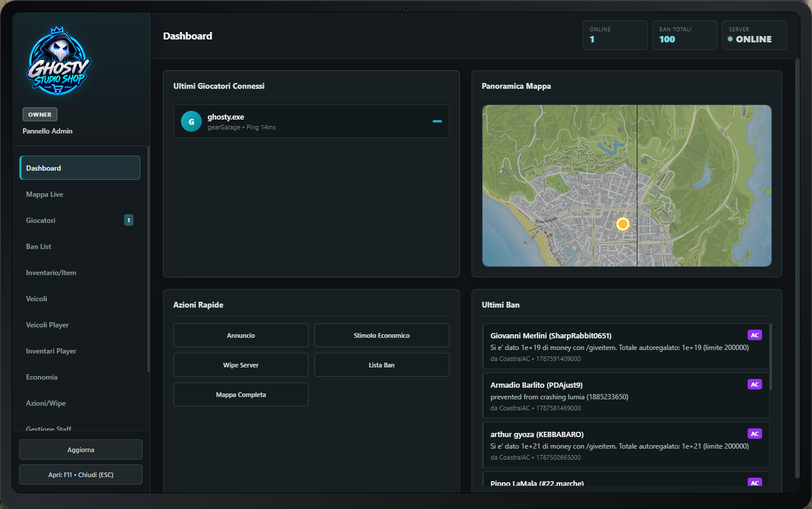812x509 pixels.
Task: Click the yellow player marker on map
Action: click(622, 224)
